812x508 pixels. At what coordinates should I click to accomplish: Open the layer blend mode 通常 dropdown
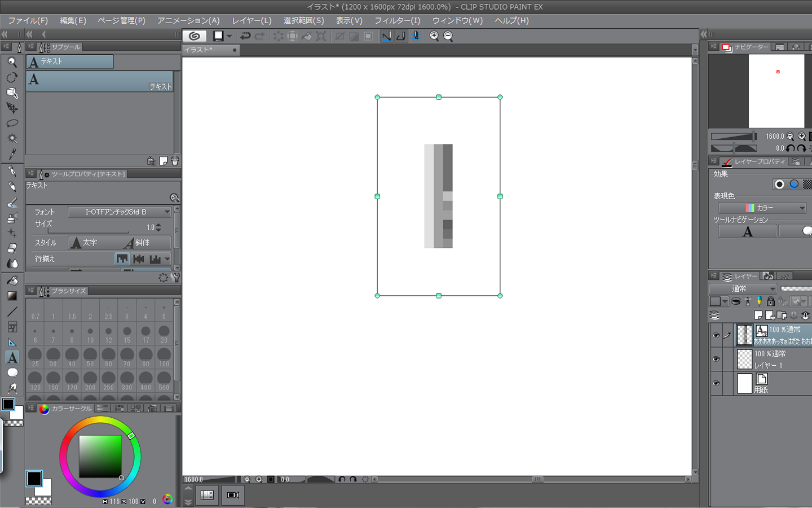[743, 289]
